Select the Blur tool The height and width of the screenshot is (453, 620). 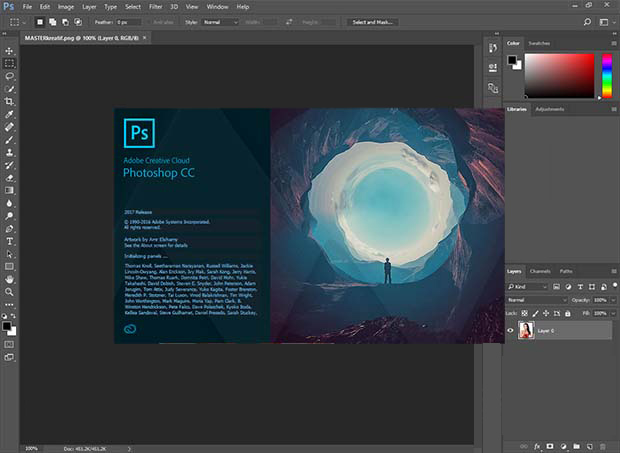(x=9, y=203)
